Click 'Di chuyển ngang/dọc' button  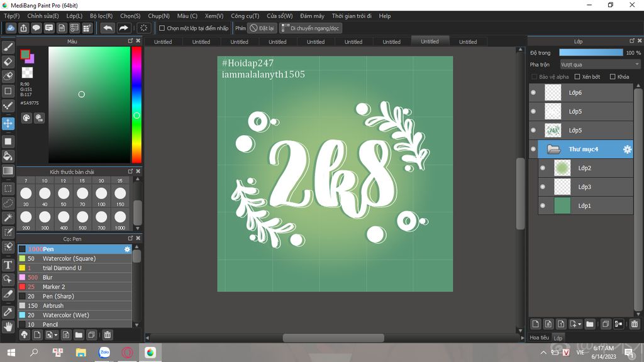[x=311, y=28]
